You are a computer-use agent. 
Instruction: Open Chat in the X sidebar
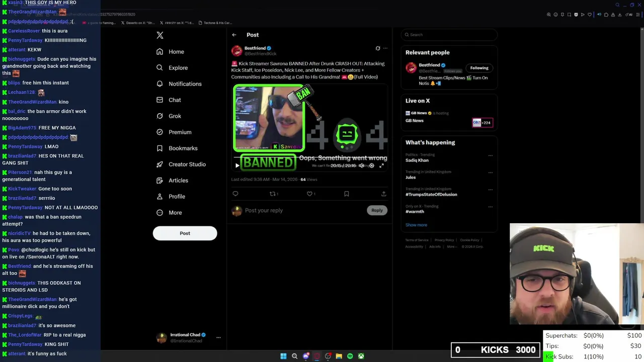pyautogui.click(x=169, y=100)
